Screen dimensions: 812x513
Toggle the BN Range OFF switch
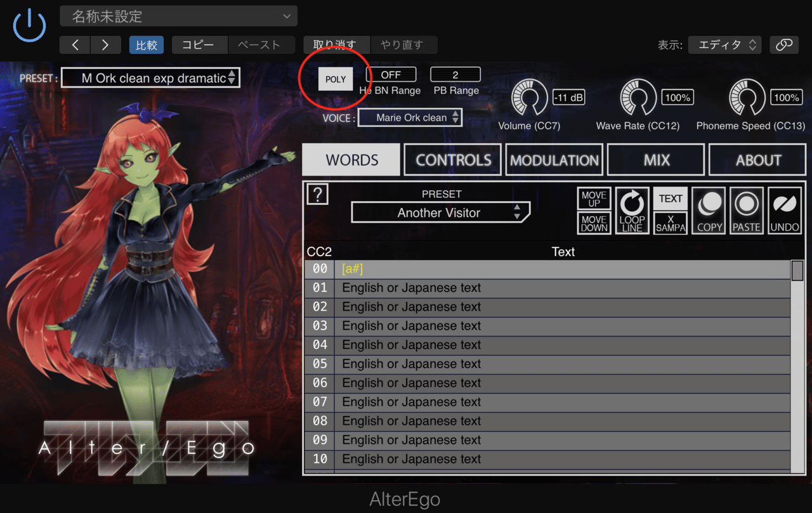point(391,74)
